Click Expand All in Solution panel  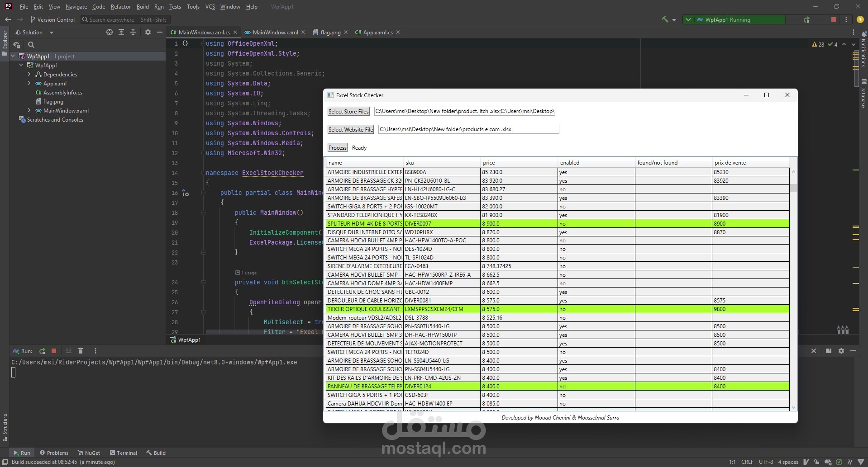pos(121,32)
